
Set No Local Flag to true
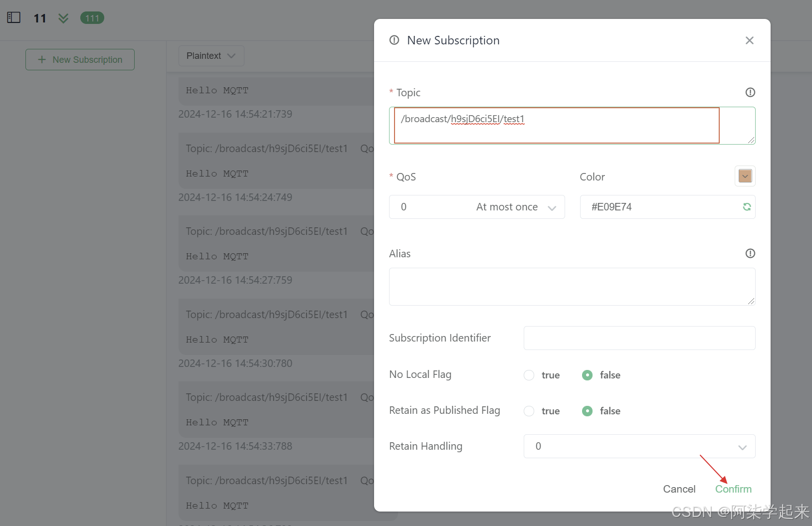(x=529, y=375)
